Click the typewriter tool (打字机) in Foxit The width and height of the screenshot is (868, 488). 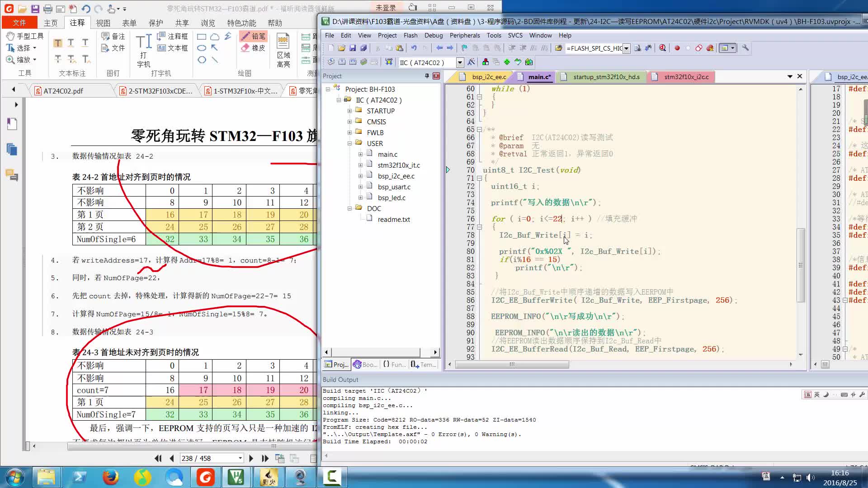pos(144,51)
